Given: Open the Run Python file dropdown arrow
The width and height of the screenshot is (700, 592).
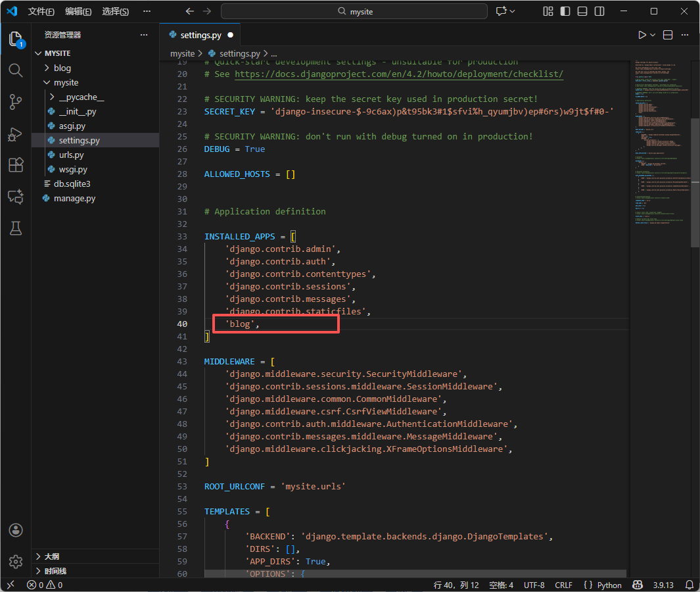Looking at the screenshot, I should (653, 35).
